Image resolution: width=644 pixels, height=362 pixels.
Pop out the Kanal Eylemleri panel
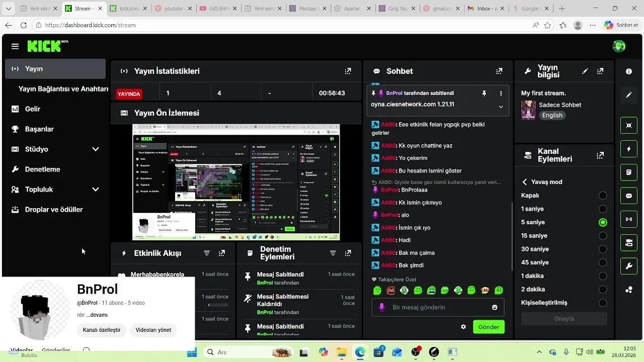click(600, 155)
